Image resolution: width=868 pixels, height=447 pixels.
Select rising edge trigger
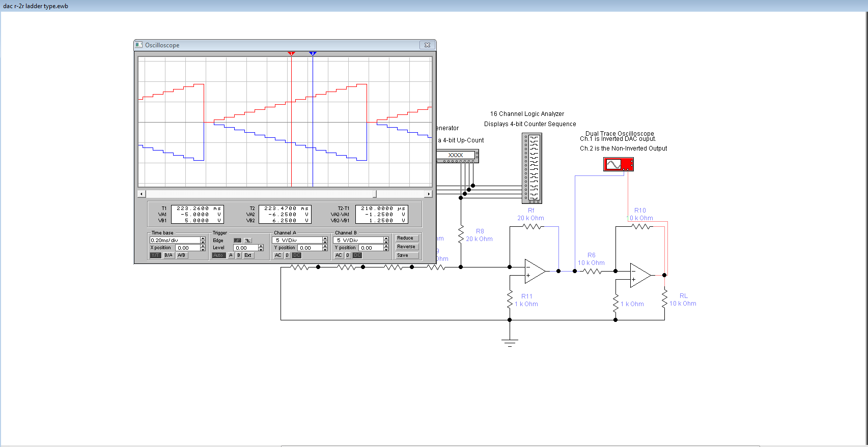237,241
